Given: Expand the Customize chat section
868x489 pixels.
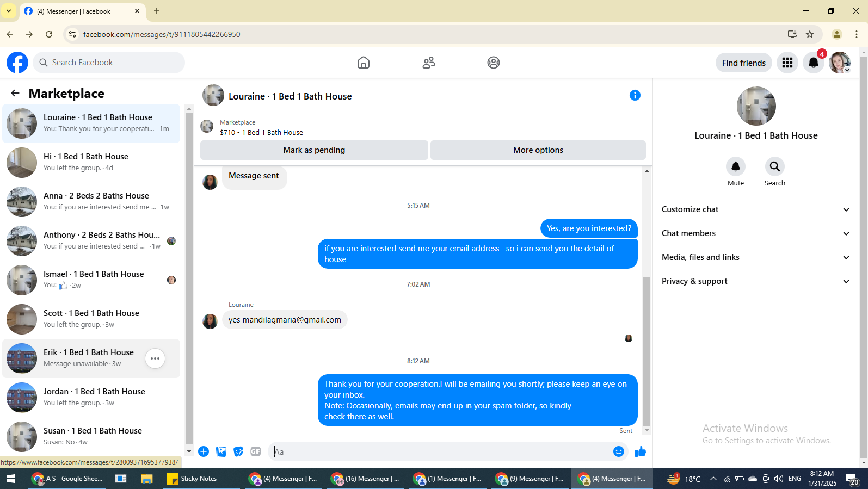Looking at the screenshot, I should click(755, 209).
